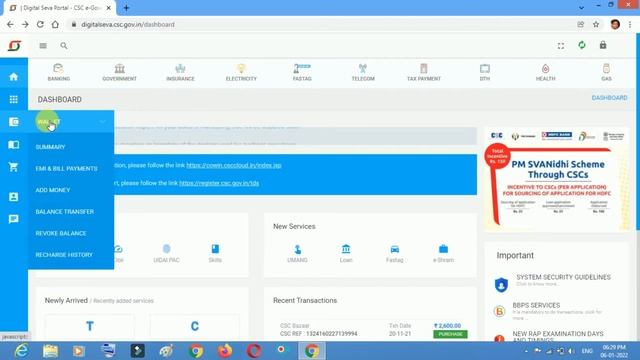Open the Home icon in sidebar
640x360 pixels.
tap(13, 77)
